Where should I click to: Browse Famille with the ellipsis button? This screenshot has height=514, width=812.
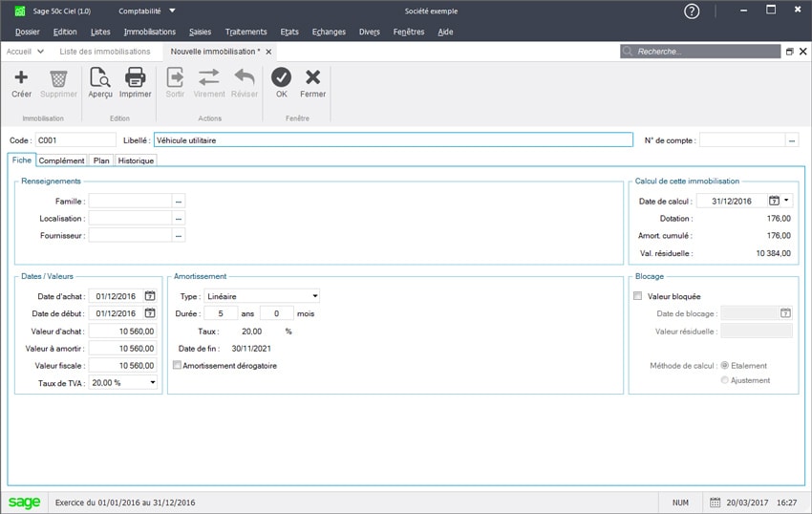[179, 202]
